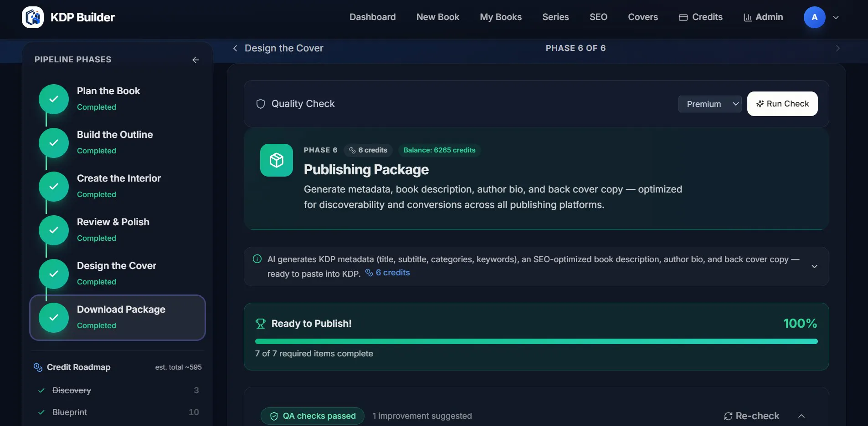The width and height of the screenshot is (868, 426).
Task: Click Design the Cover checkmark circle
Action: point(54,274)
